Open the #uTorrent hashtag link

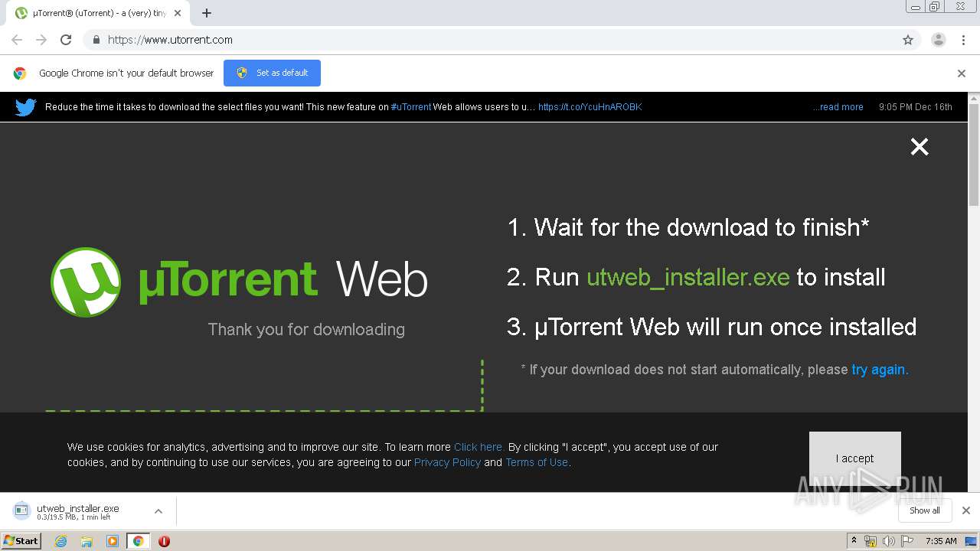[411, 107]
